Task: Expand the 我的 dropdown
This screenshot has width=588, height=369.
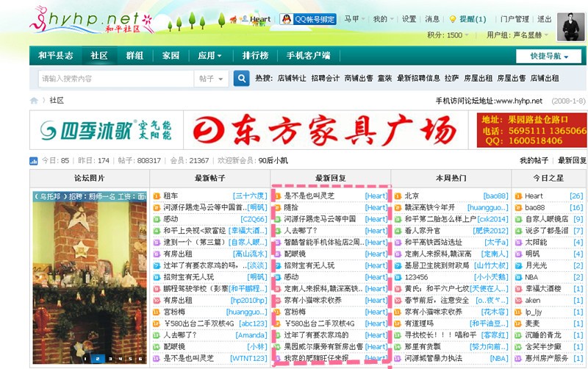Action: pos(383,19)
